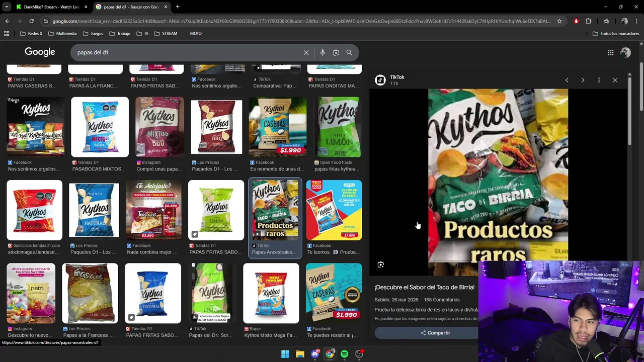644x362 pixels.
Task: Bookmark this page with star icon
Action: click(x=559, y=21)
